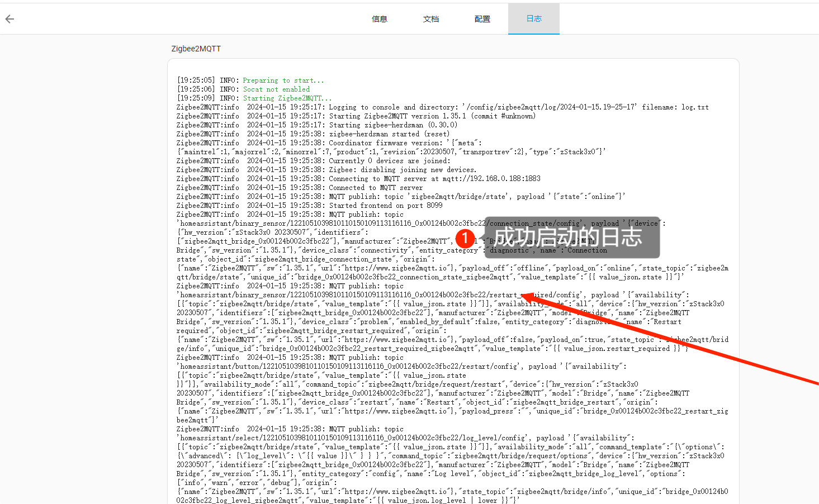This screenshot has height=504, width=819.
Task: Click the 'Starting zigbee-herdsman (0.30.0)' log line
Action: coord(393,125)
